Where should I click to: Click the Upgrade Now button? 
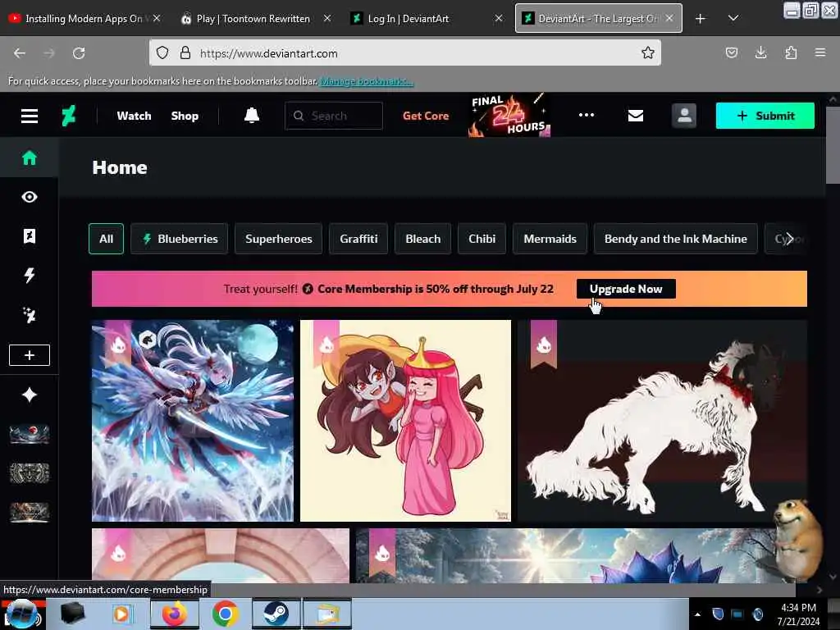(x=626, y=289)
